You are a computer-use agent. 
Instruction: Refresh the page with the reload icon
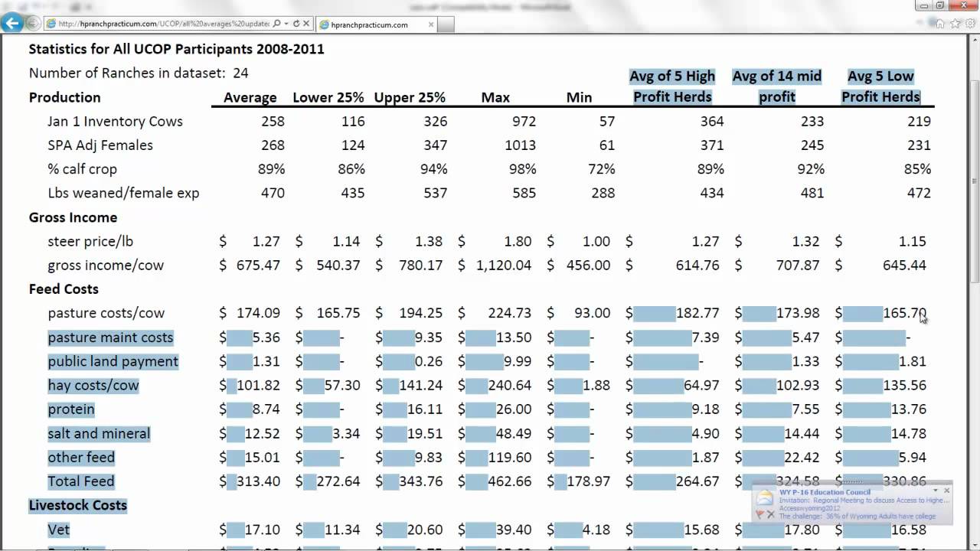296,24
